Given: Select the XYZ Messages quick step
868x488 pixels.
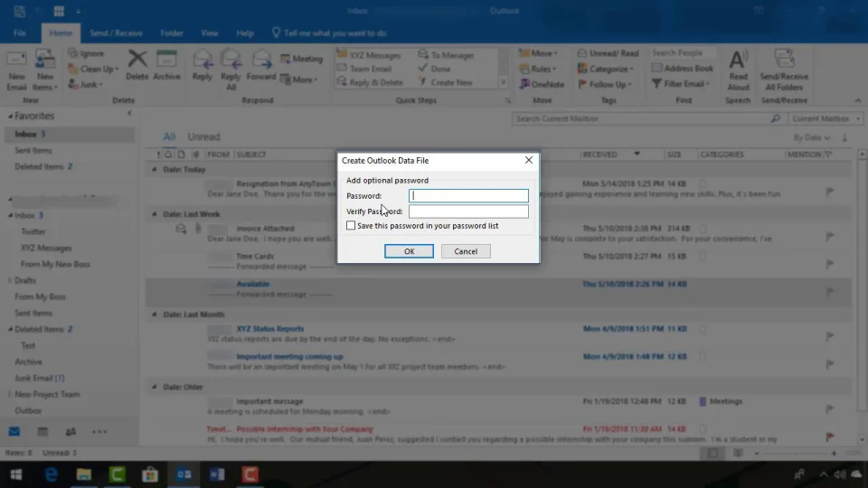Looking at the screenshot, I should [369, 55].
